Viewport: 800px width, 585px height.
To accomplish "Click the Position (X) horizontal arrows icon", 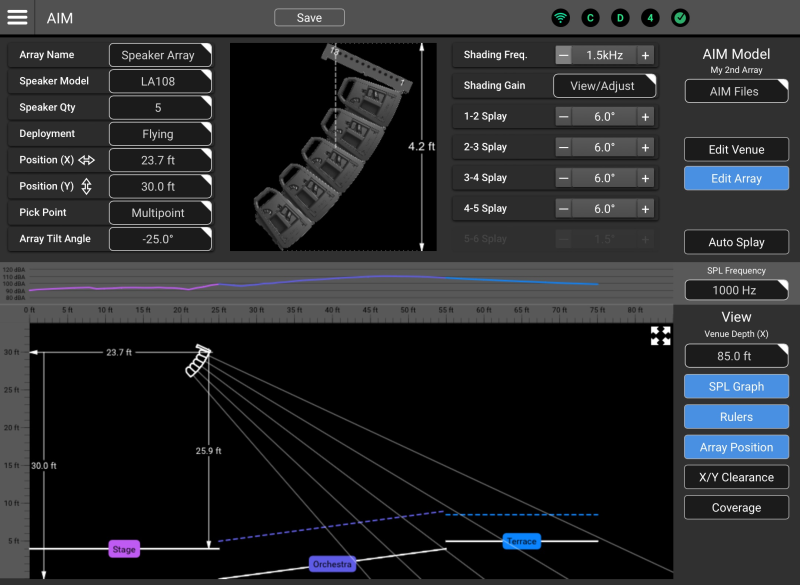I will (86, 160).
